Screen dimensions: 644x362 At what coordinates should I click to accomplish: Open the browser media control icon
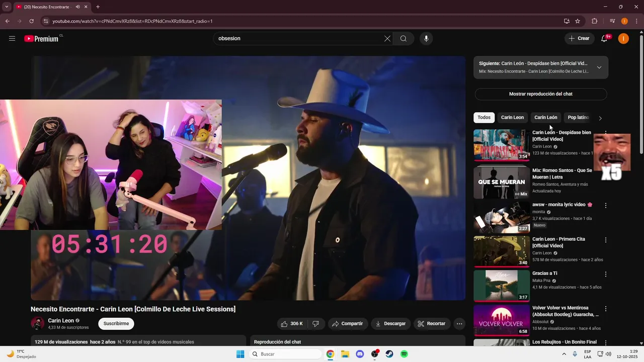click(x=612, y=21)
